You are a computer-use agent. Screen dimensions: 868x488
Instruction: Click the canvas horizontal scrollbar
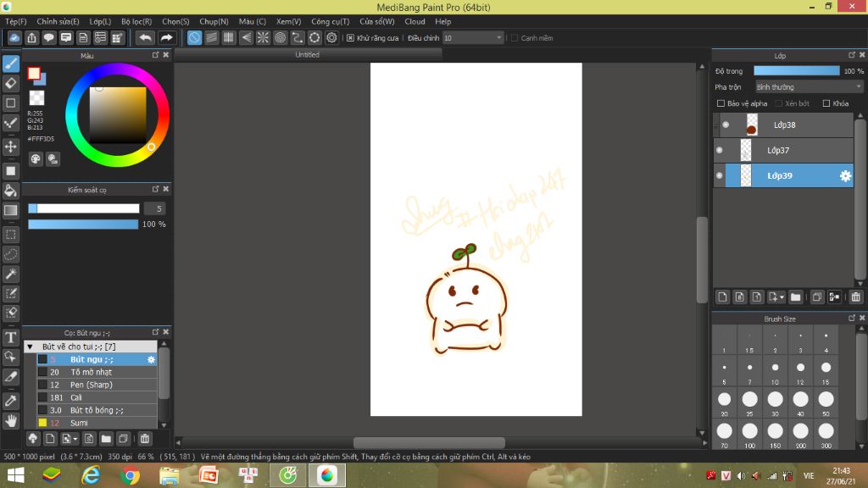pyautogui.click(x=429, y=442)
